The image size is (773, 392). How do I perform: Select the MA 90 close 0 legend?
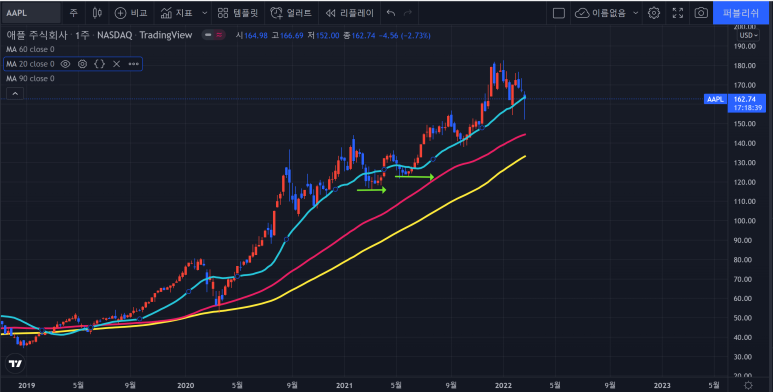(30, 78)
